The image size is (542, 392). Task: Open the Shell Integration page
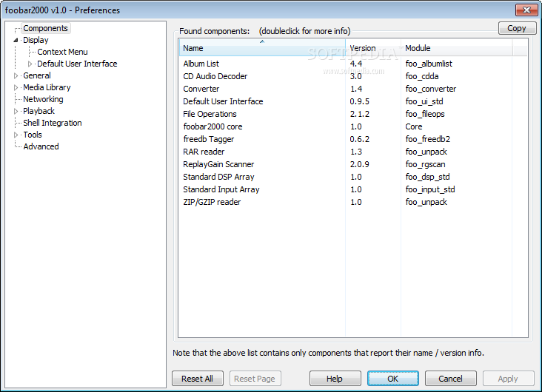[x=52, y=123]
